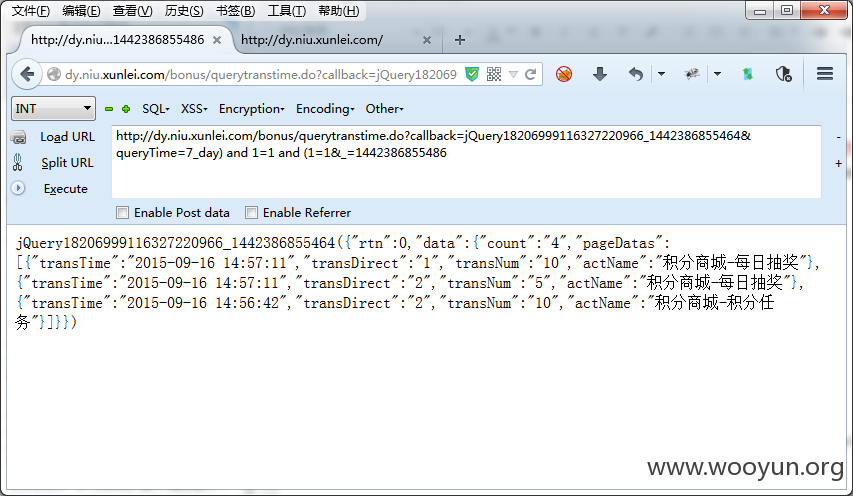Open a new tab with plus button
This screenshot has height=496, width=853.
[460, 40]
